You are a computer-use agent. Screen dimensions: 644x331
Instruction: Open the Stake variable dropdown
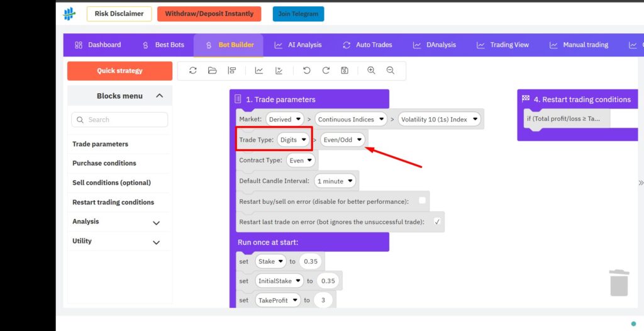click(x=270, y=261)
